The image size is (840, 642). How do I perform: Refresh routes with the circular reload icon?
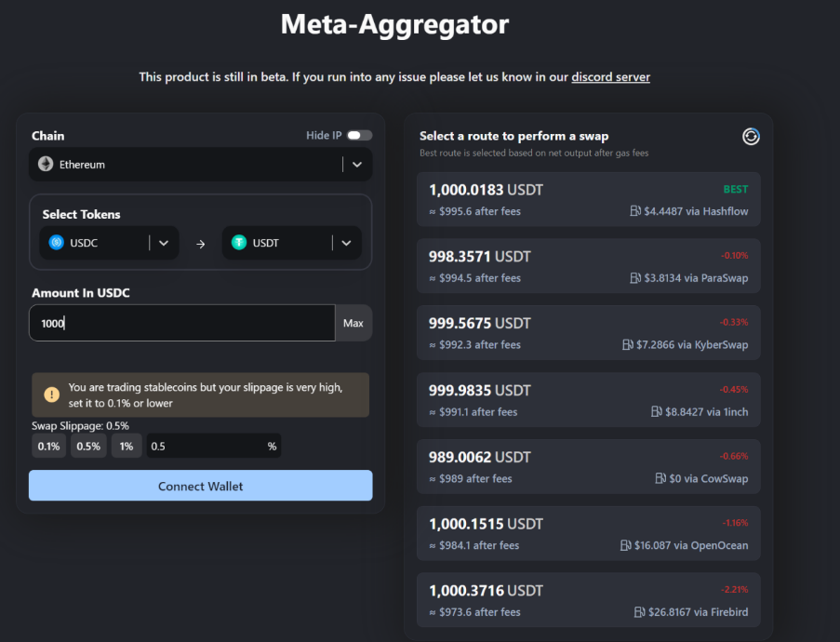point(751,137)
